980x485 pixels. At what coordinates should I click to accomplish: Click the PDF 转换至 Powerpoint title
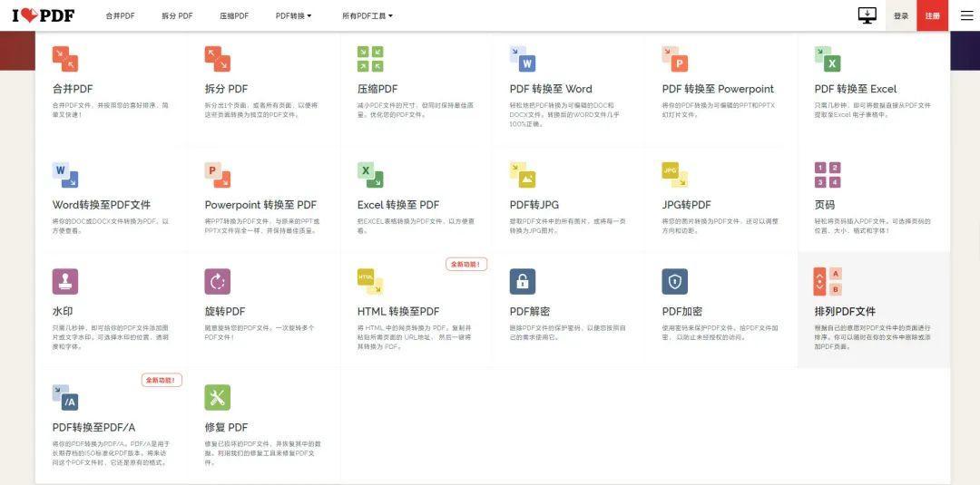pyautogui.click(x=718, y=89)
